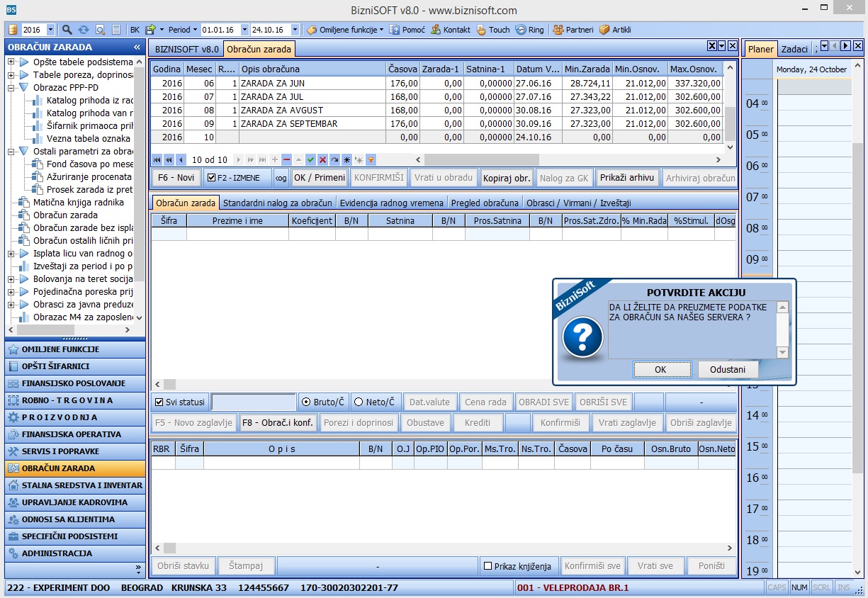Screen dimensions: 868x598
Task: Open Kontakt from the toolbar
Action: [x=451, y=30]
